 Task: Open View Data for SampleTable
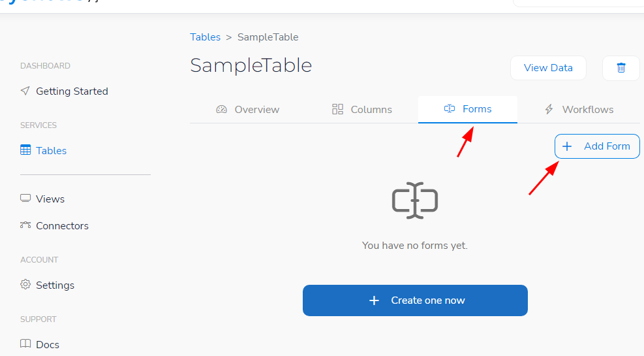click(548, 68)
